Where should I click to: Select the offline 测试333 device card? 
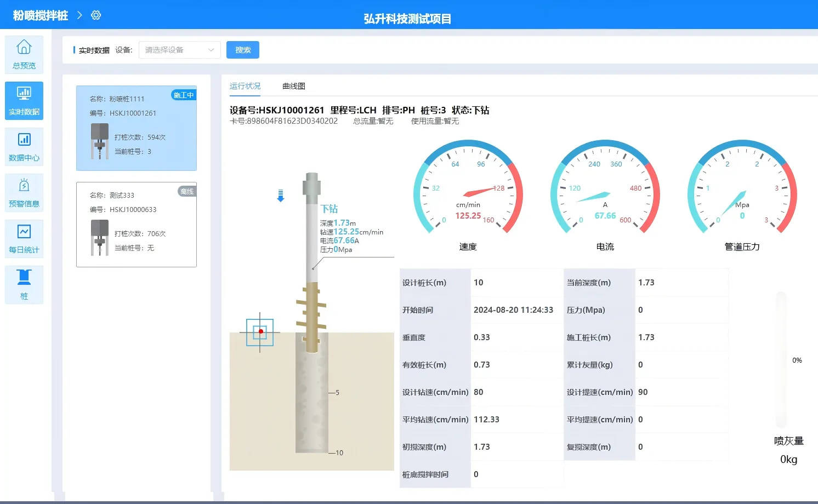click(137, 225)
